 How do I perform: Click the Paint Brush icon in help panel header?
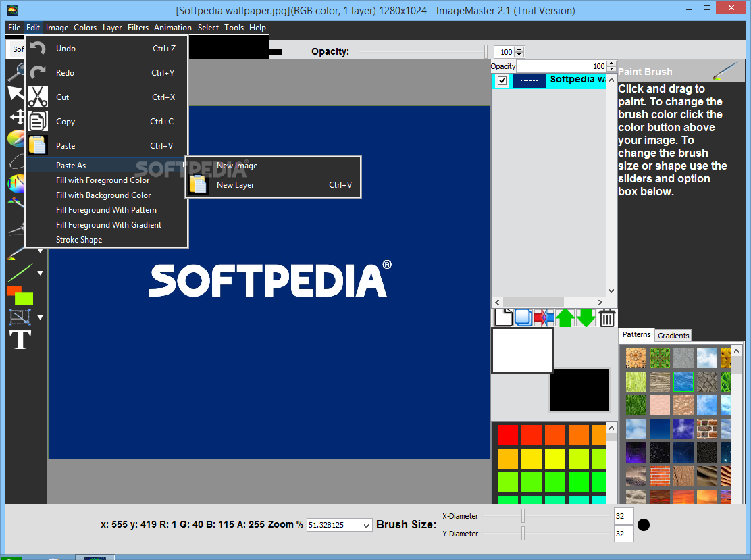(725, 71)
